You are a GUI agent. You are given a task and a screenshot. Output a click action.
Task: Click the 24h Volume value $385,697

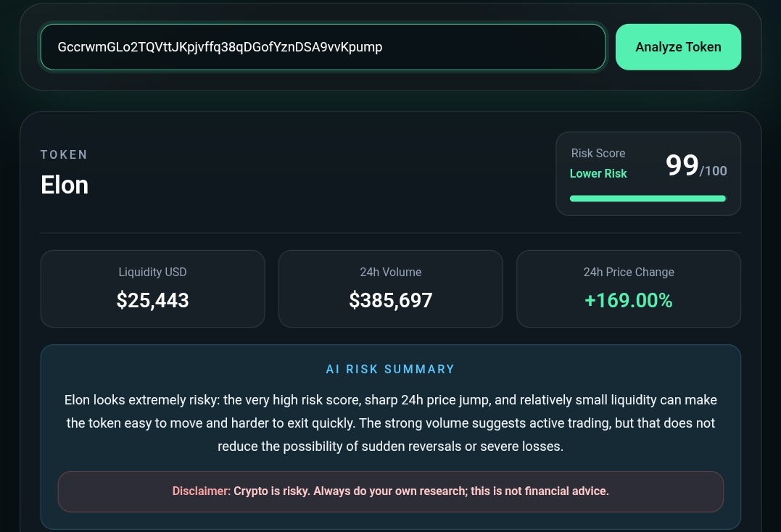[390, 300]
